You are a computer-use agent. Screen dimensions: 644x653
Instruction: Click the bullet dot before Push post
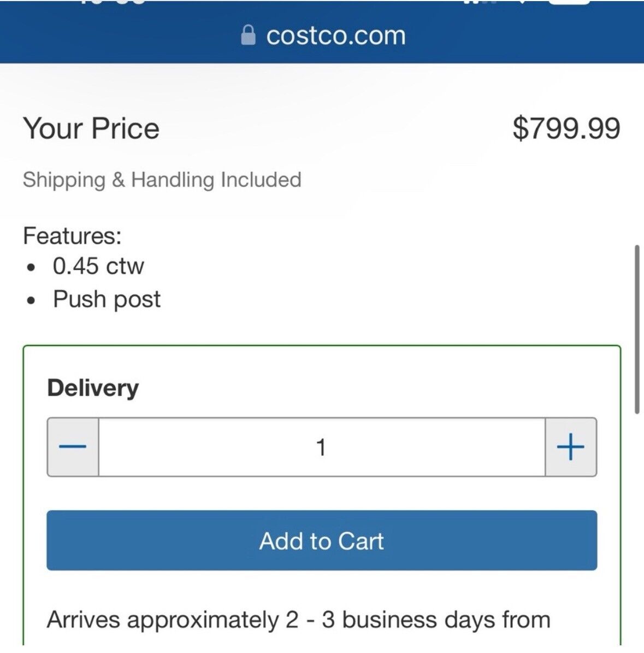32,301
